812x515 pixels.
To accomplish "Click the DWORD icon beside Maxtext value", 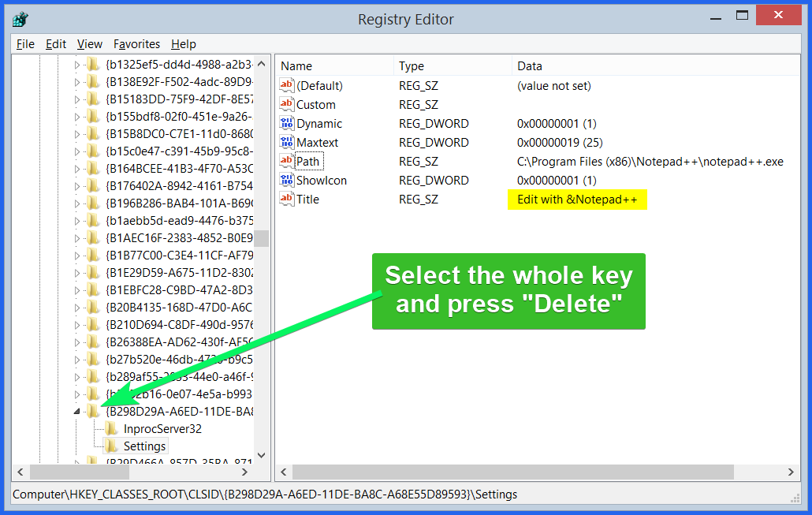I will 287,142.
